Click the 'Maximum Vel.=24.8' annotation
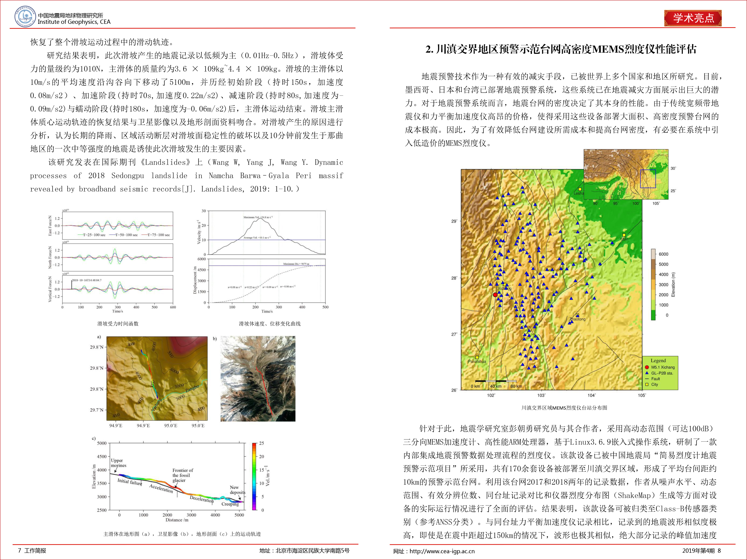 tap(258, 217)
